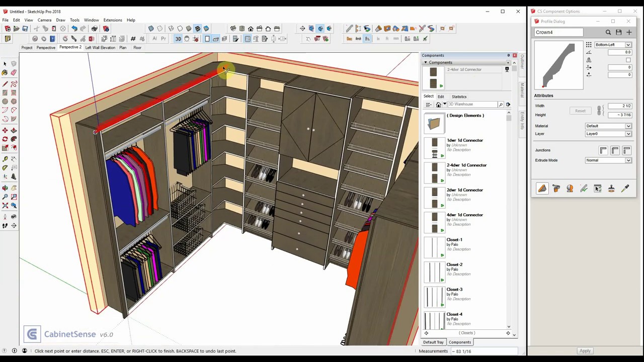Select the Line pencil tool
Viewport: 644px width, 362px height.
coord(5,84)
